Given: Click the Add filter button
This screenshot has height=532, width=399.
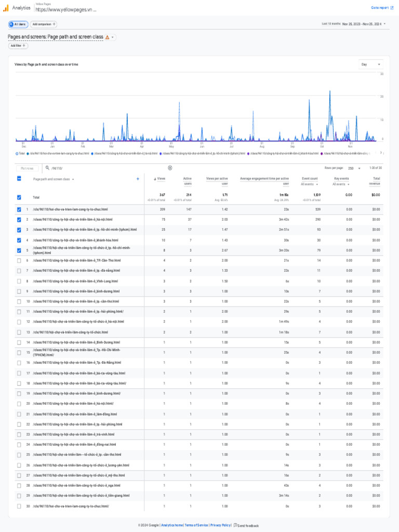Looking at the screenshot, I should 18,46.
